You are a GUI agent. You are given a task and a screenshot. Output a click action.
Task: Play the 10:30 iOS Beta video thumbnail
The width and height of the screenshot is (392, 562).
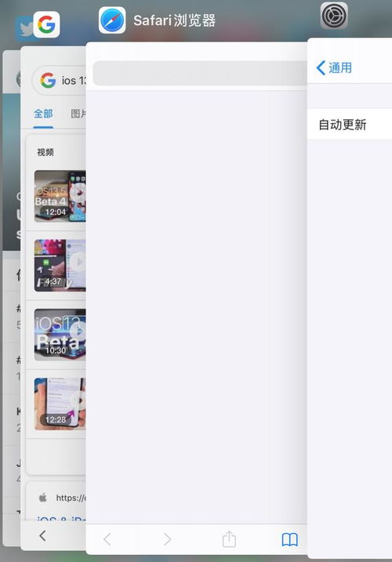[60, 335]
